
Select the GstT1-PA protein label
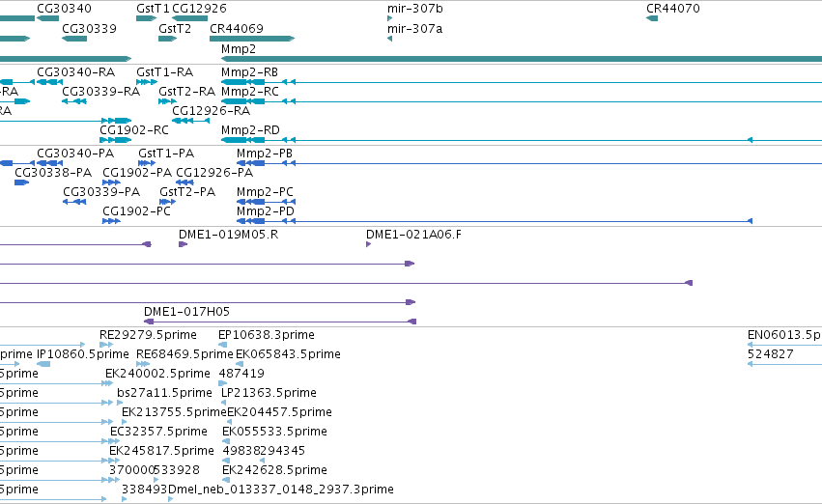point(166,153)
